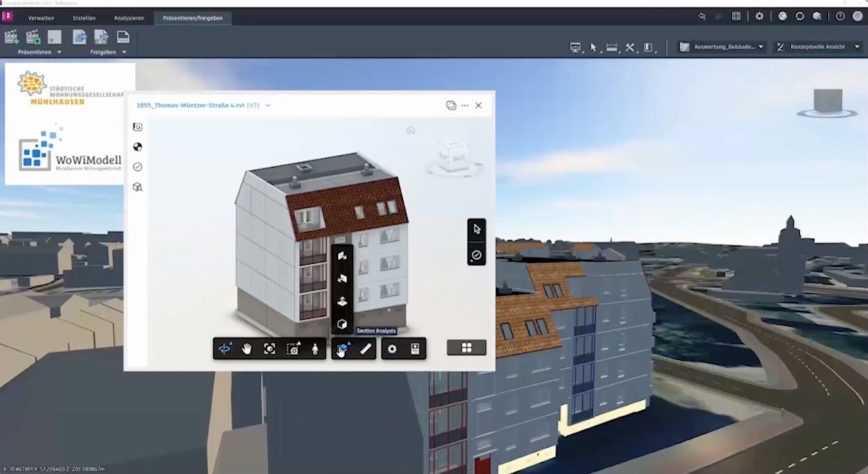Switch to the Analysieren tab
This screenshot has height=474, width=868.
129,18
